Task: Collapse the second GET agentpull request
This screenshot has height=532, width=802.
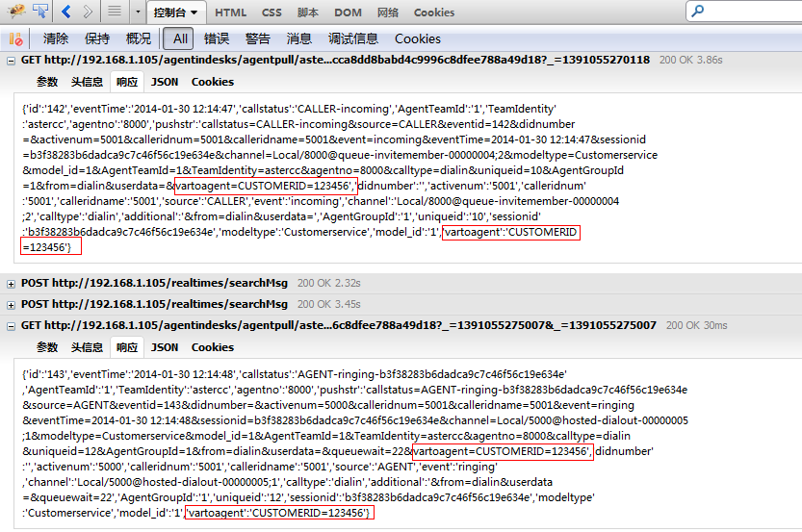Action: click(x=11, y=326)
